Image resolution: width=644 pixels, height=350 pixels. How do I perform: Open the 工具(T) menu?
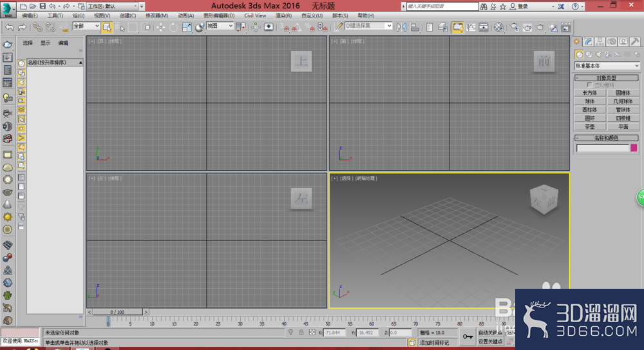(55, 15)
